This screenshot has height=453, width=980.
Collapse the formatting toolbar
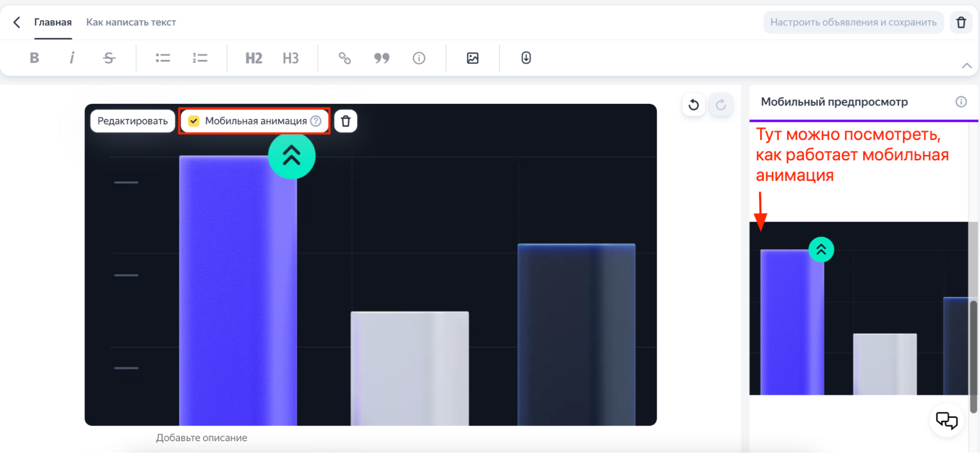click(966, 66)
